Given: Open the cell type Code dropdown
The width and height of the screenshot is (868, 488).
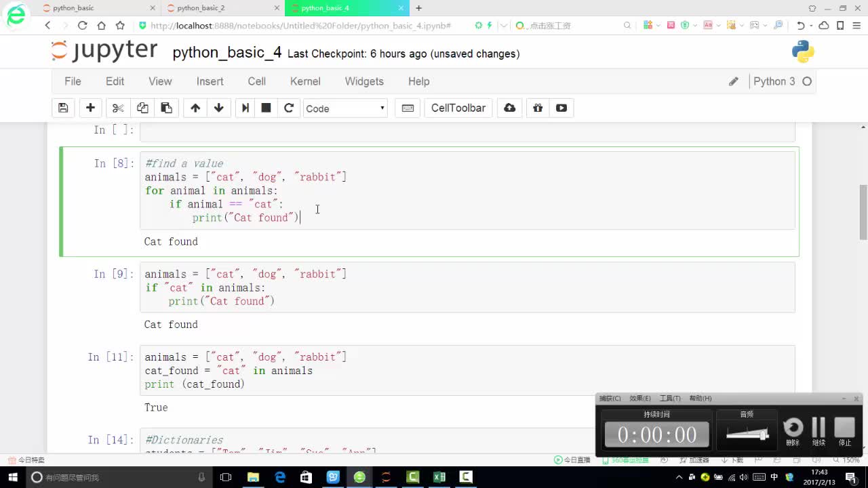Looking at the screenshot, I should click(x=345, y=108).
